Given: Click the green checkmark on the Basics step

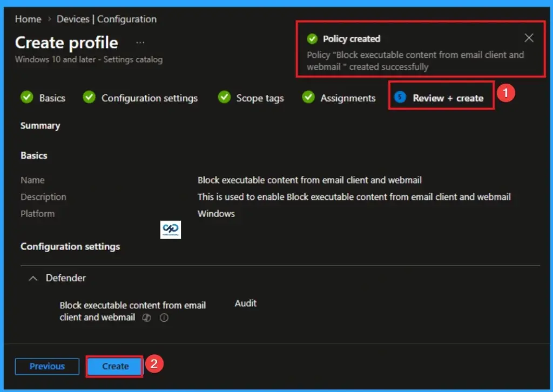Looking at the screenshot, I should 28,98.
